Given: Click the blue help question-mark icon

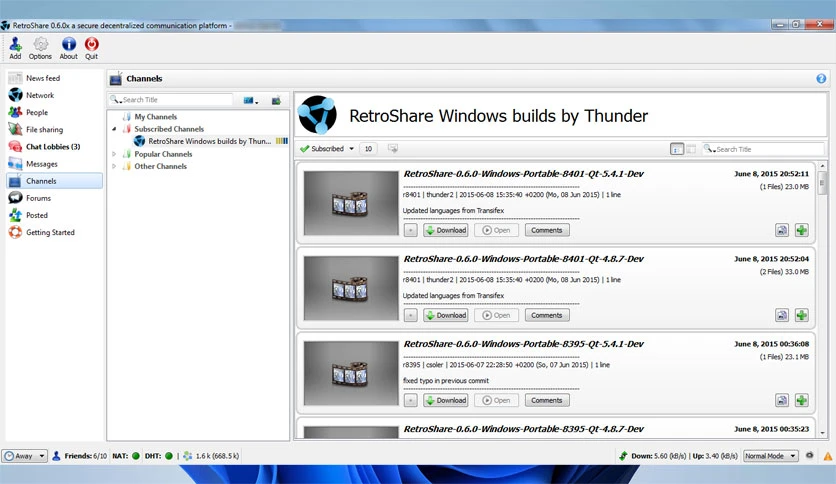Looking at the screenshot, I should pos(821,79).
